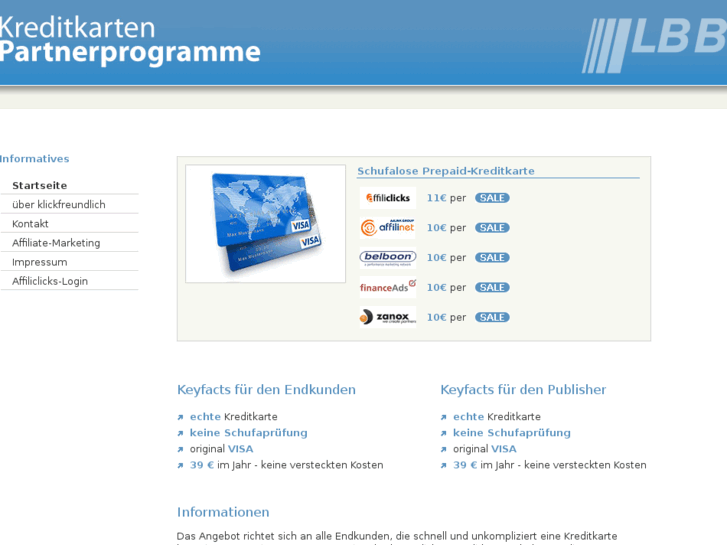Click keine Schufaprüfung under Endkunden

[x=248, y=433]
